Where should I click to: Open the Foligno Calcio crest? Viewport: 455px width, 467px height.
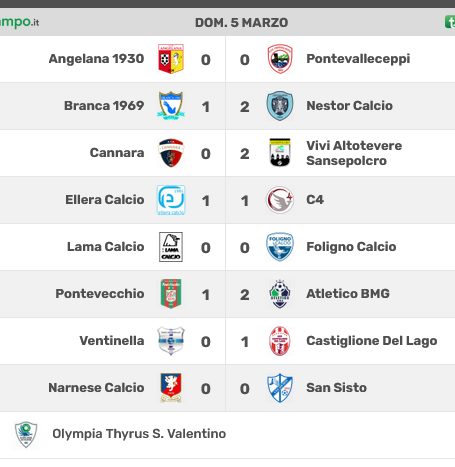[x=280, y=247]
